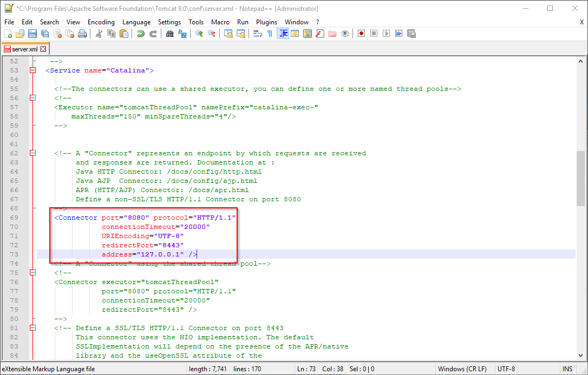The width and height of the screenshot is (588, 375).
Task: Open Find with the binoculars icon
Action: [170, 34]
